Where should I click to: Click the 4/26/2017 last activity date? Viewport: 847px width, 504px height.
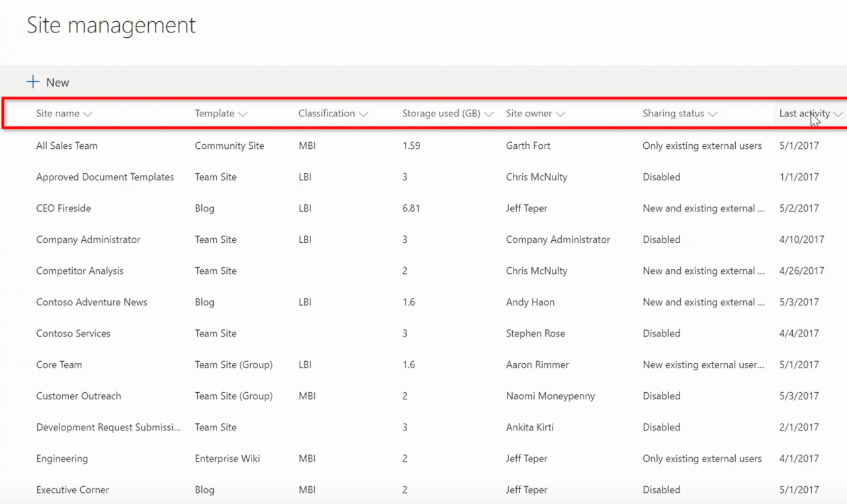[x=802, y=271]
